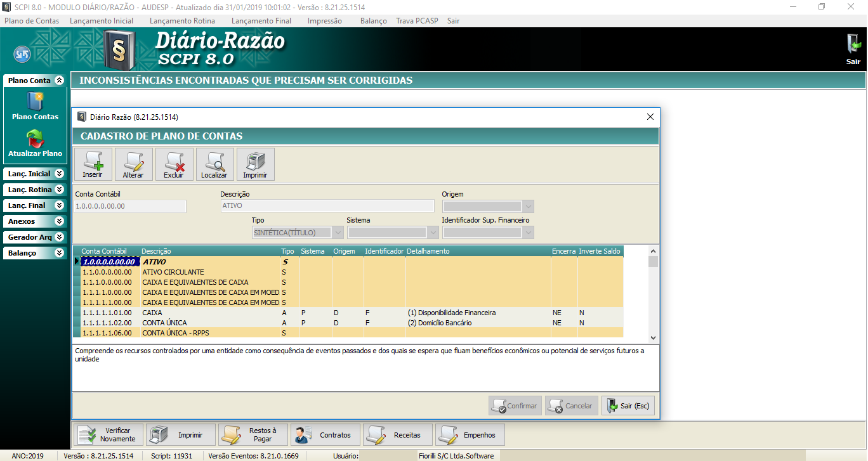868x461 pixels.
Task: Open the Localizar search tool
Action: (x=214, y=164)
